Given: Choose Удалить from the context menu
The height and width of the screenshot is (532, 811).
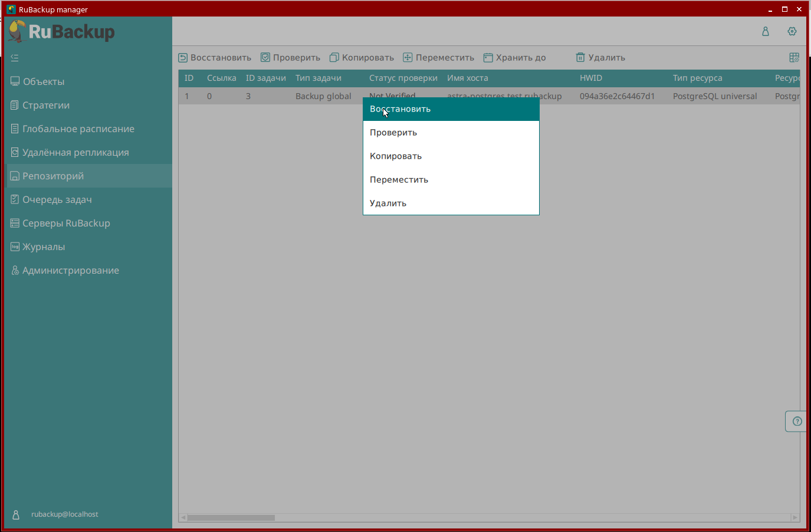Looking at the screenshot, I should click(451, 203).
